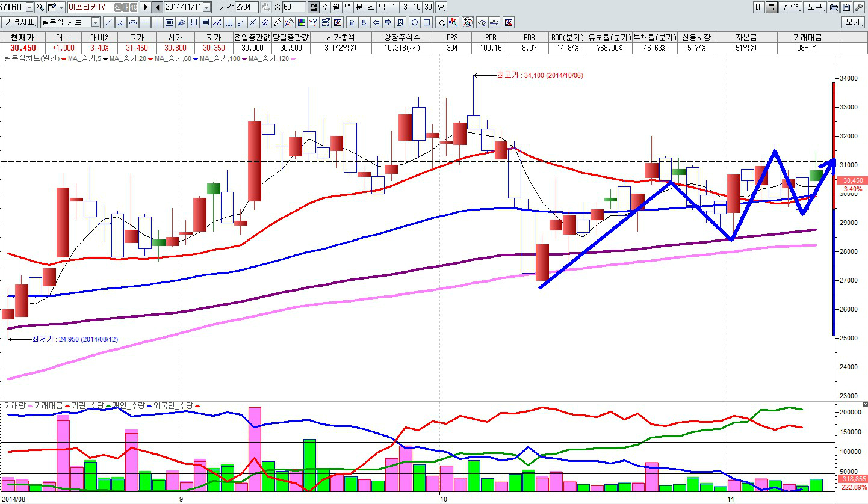The image size is (868, 504).
Task: Click the stock search magnifier icon
Action: pos(40,7)
